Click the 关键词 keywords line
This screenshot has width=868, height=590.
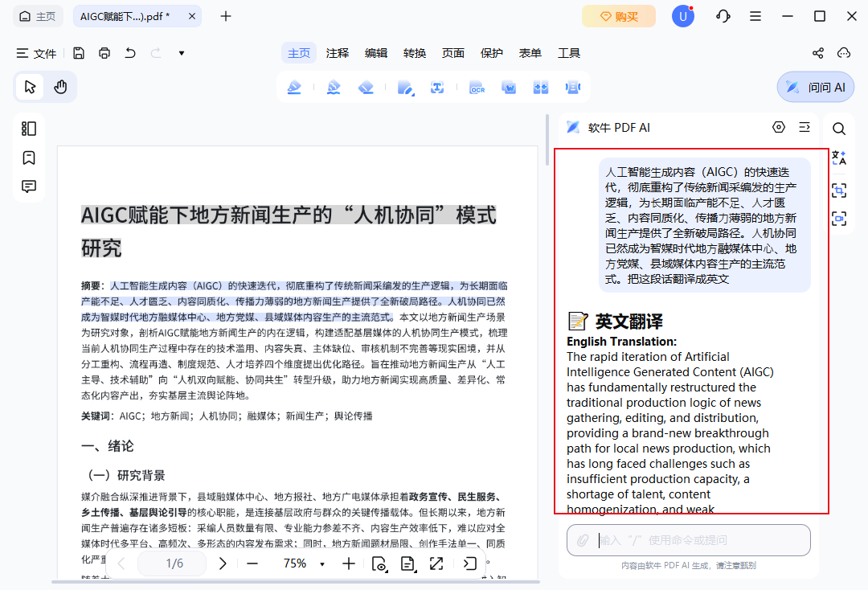[x=227, y=416]
